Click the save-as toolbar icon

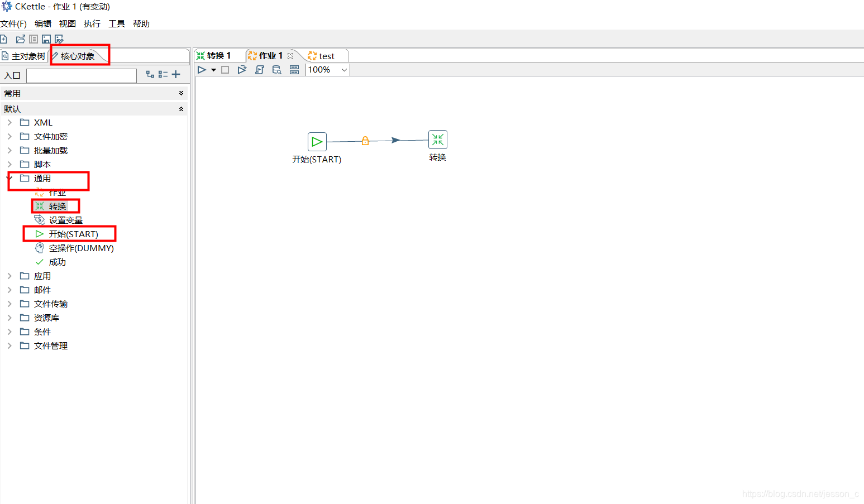pos(59,39)
